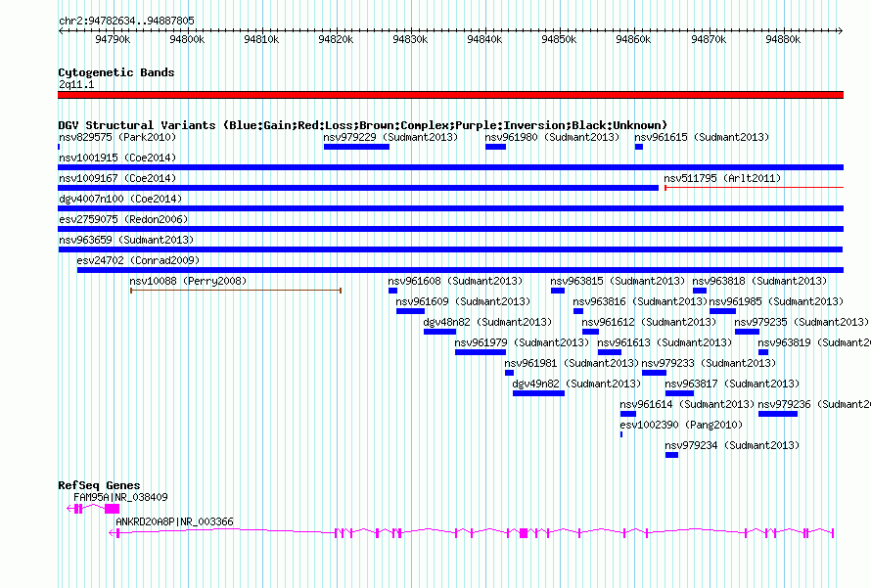Viewport: 871px width, 588px height.
Task: Select the 94880k ruler tick label
Action: (783, 39)
